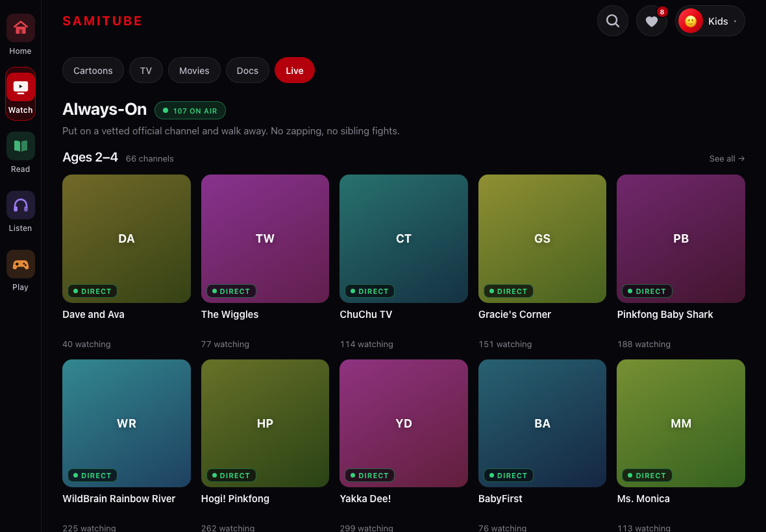The image size is (766, 532).
Task: Click DIRECT badge on WildBrain Rainbow River
Action: (x=92, y=476)
